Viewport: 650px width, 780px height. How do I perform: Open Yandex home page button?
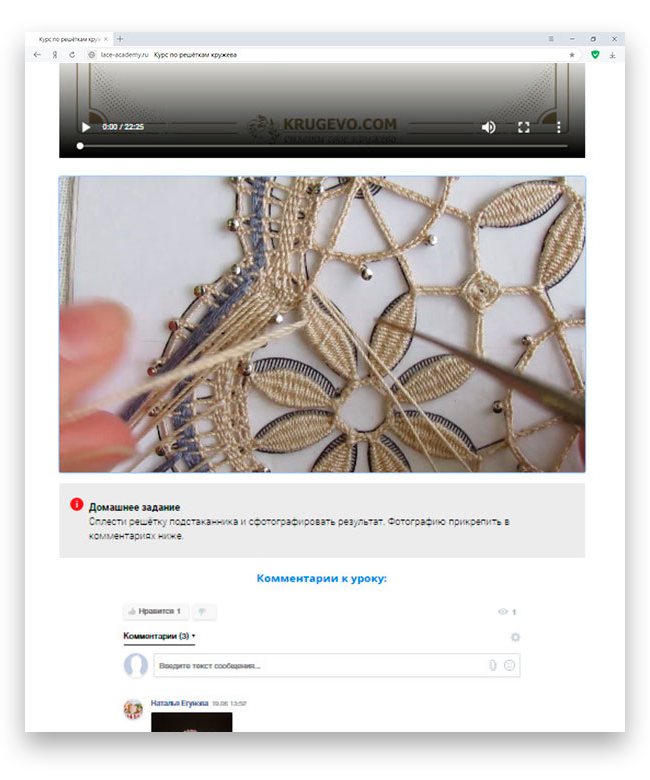55,55
